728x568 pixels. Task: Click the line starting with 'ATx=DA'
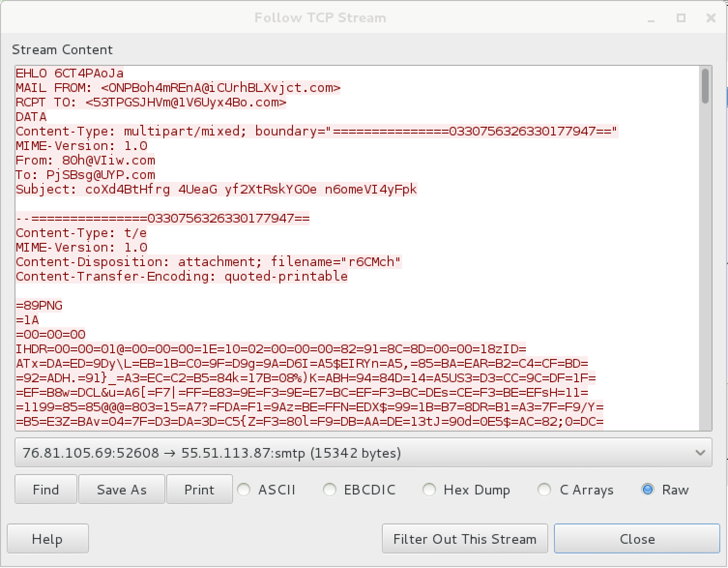click(x=302, y=363)
